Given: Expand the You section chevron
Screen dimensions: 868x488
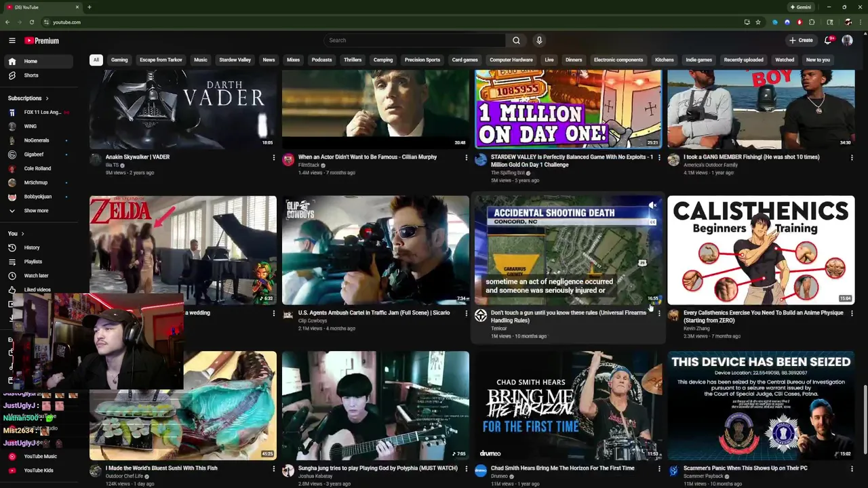Looking at the screenshot, I should 22,234.
